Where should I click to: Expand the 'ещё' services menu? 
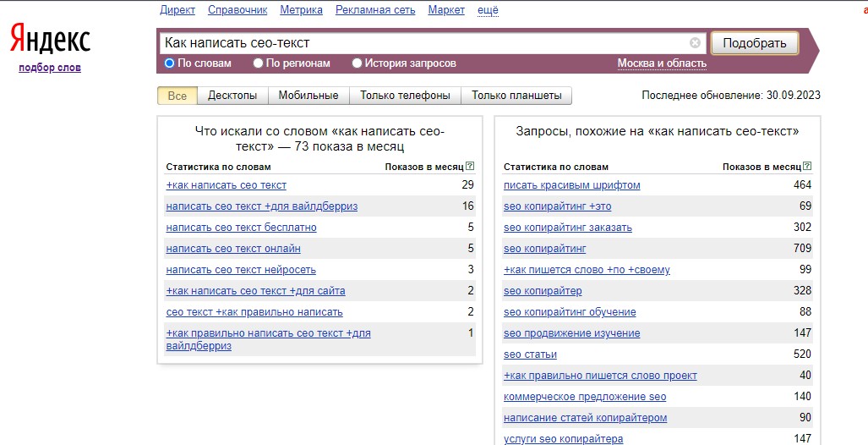click(488, 10)
